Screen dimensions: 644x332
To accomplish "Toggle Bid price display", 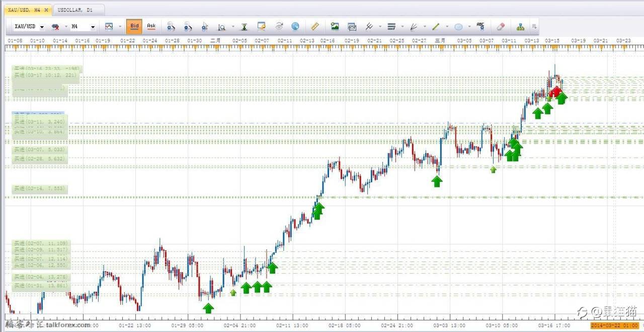I will [x=134, y=26].
